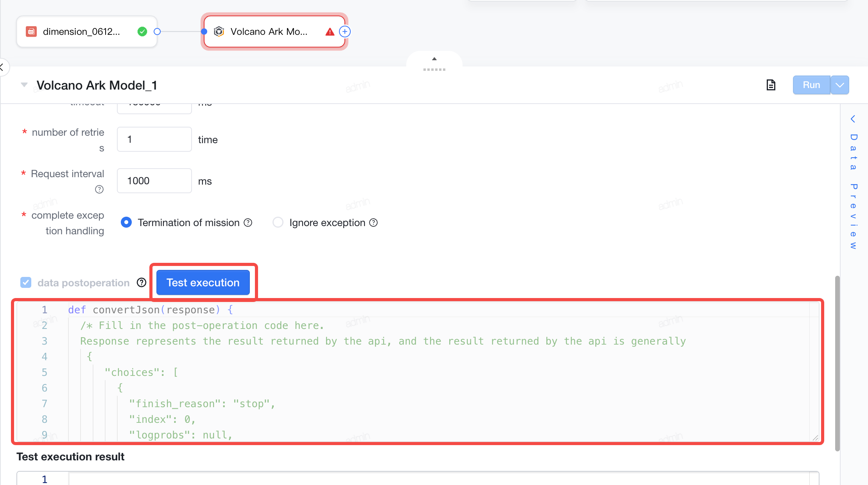Open the Run button dropdown arrow

[x=840, y=85]
